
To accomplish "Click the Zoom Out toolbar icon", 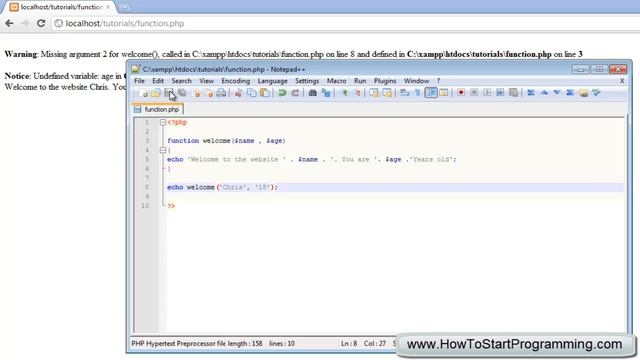I will [357, 93].
